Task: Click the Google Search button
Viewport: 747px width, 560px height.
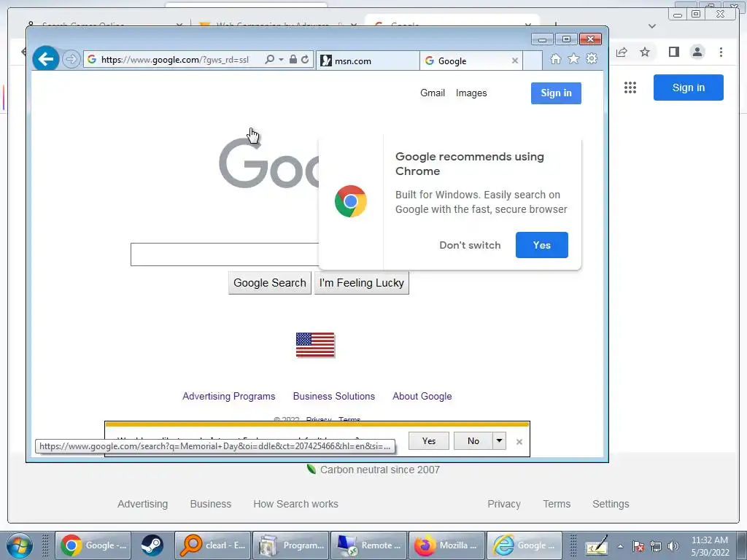Action: tap(270, 283)
